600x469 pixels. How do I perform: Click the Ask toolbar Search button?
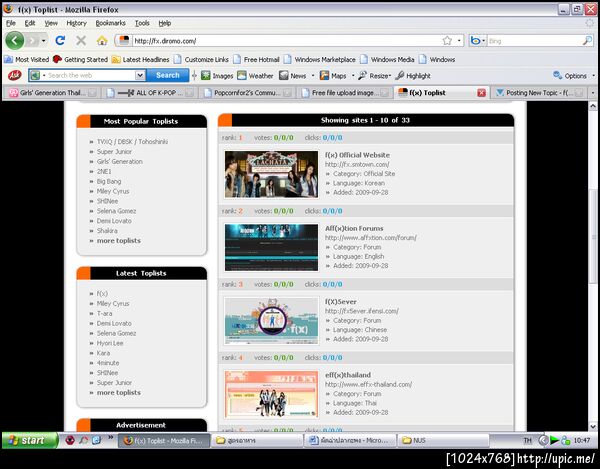click(168, 75)
